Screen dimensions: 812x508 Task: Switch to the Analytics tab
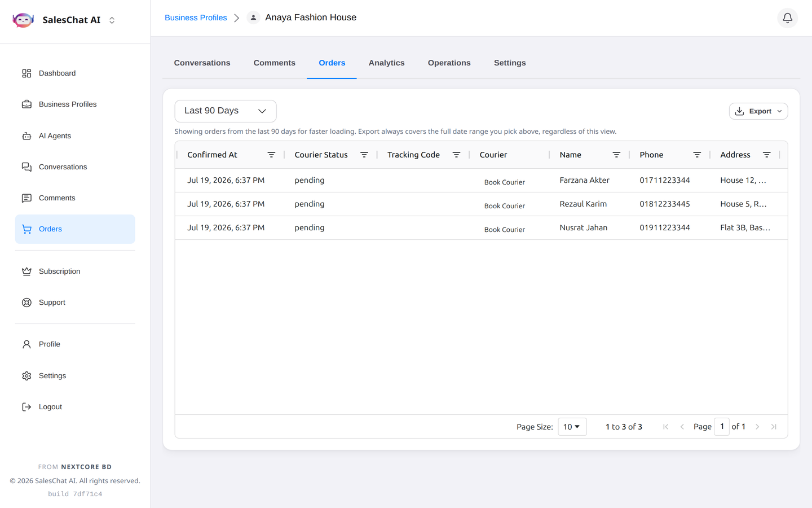click(386, 63)
